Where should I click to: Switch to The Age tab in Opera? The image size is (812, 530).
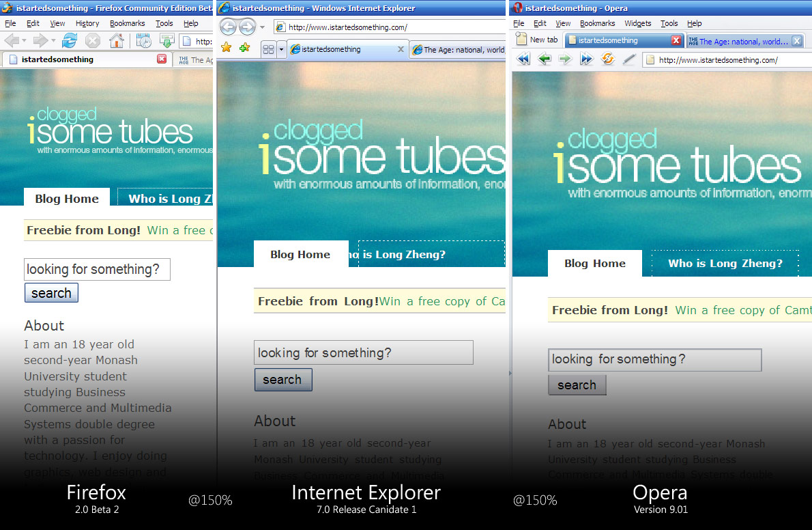pos(738,41)
